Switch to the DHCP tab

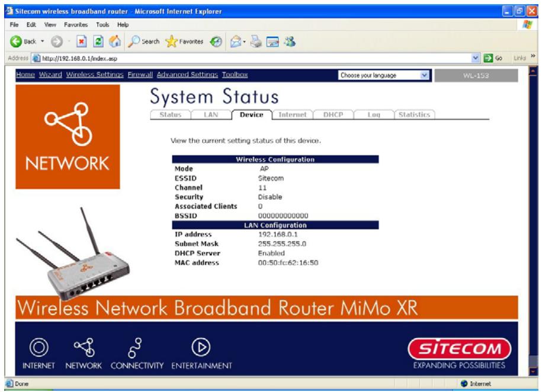pyautogui.click(x=333, y=114)
